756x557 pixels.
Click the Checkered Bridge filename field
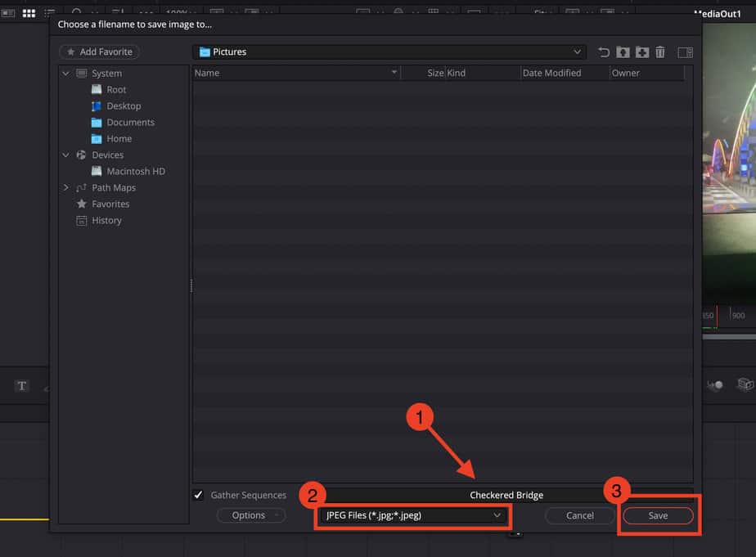point(506,495)
